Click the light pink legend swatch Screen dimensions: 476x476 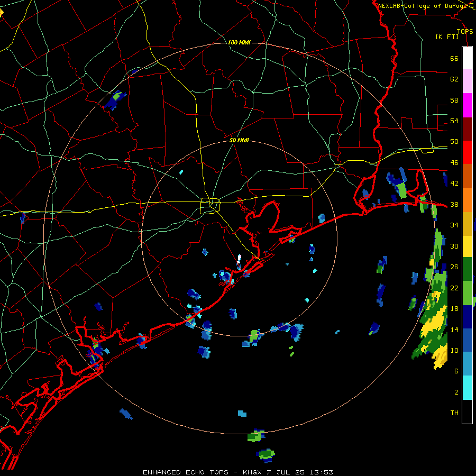[467, 81]
